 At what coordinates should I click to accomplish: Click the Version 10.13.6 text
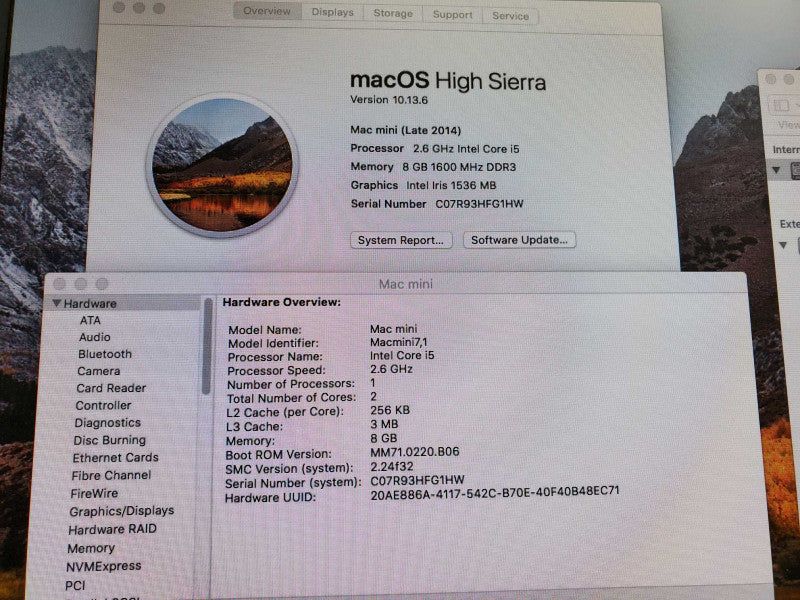(389, 100)
